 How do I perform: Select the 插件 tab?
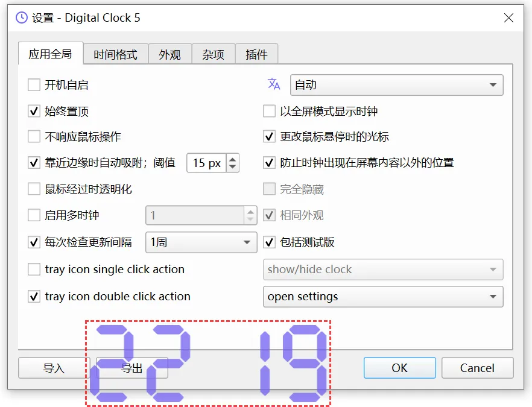click(x=256, y=54)
